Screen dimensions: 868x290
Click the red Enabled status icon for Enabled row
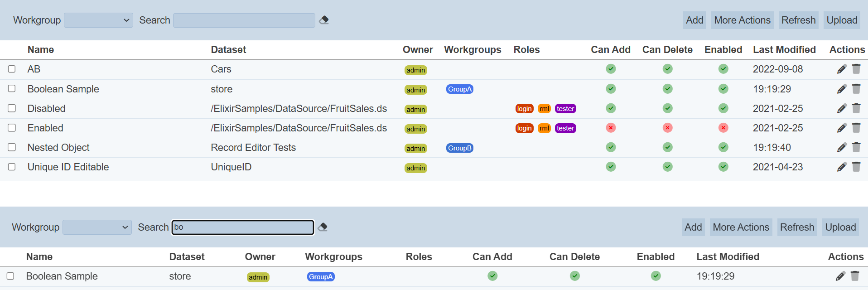723,128
